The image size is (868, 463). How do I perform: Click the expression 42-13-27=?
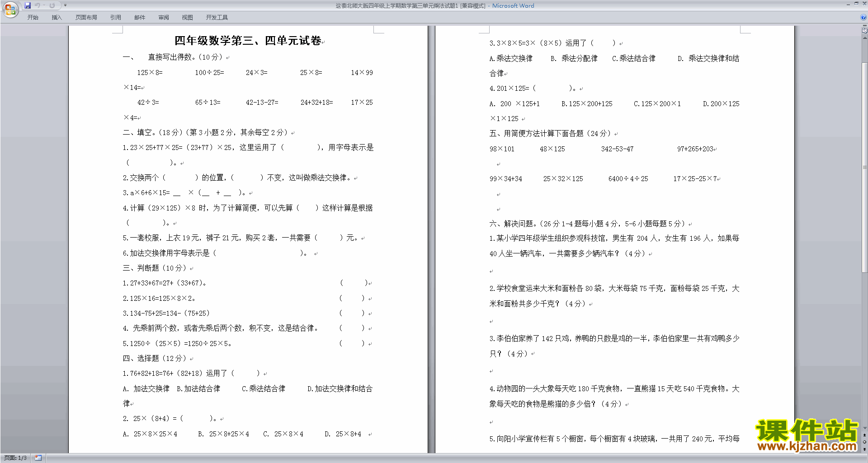262,103
